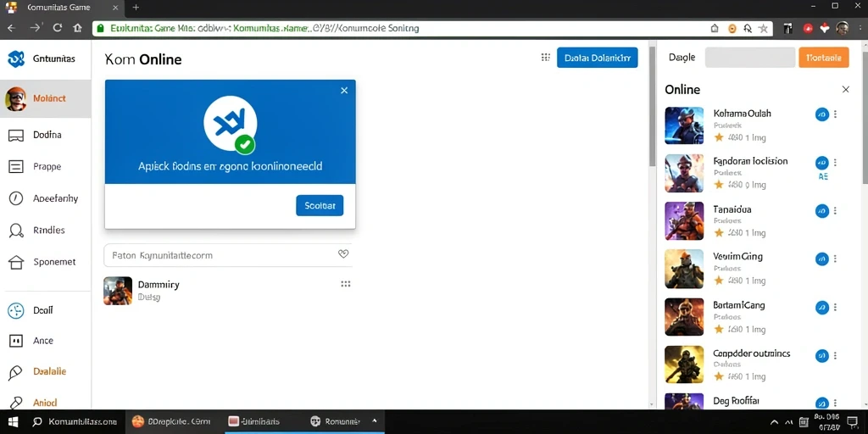Close the Online panel
Image resolution: width=868 pixels, height=434 pixels.
[845, 89]
